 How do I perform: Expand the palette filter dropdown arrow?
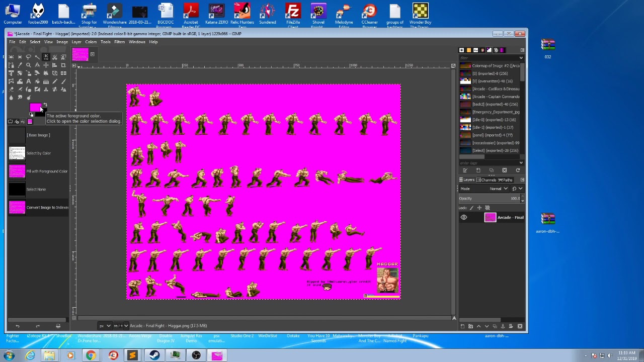(x=521, y=57)
